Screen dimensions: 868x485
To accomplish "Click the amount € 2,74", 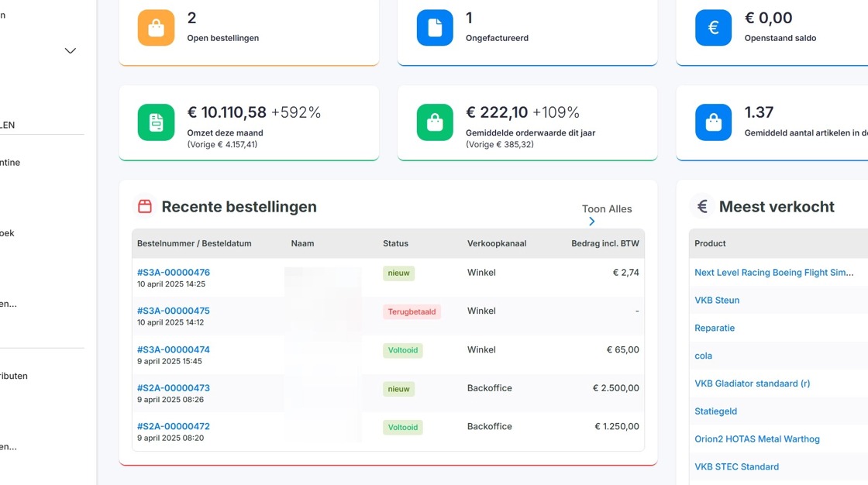I will click(x=625, y=273).
